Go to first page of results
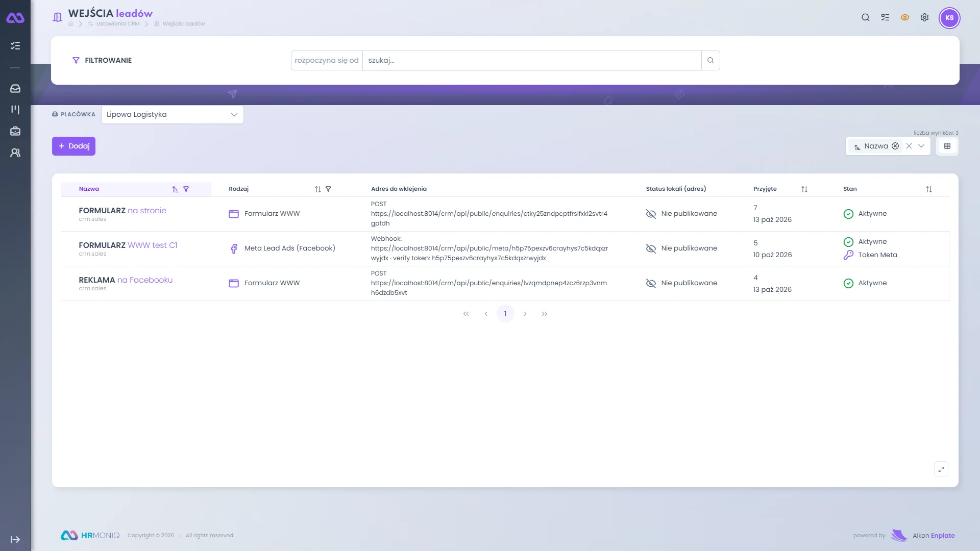Screen dimensions: 980x551 tap(466, 314)
